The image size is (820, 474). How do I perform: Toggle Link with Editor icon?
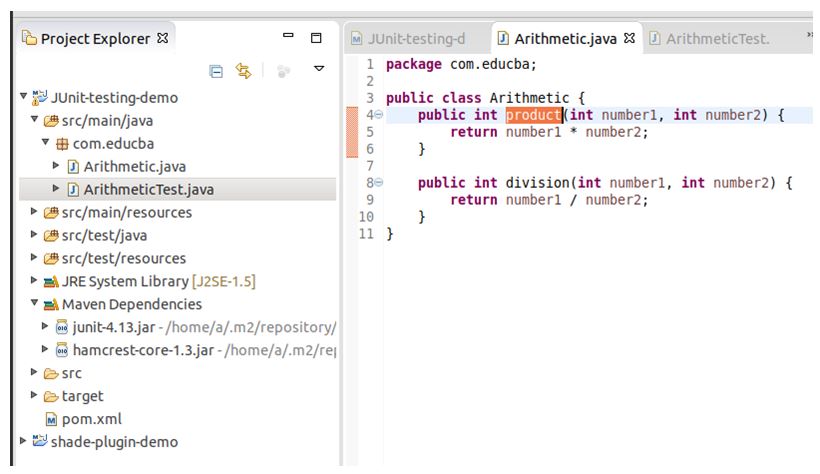coord(243,71)
